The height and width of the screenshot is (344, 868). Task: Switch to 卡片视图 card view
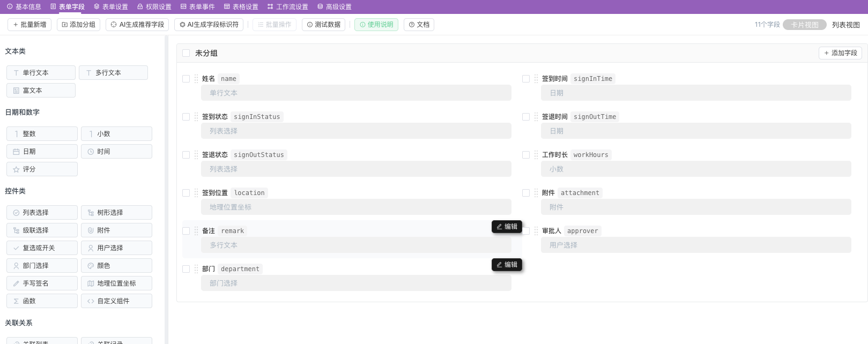[804, 25]
